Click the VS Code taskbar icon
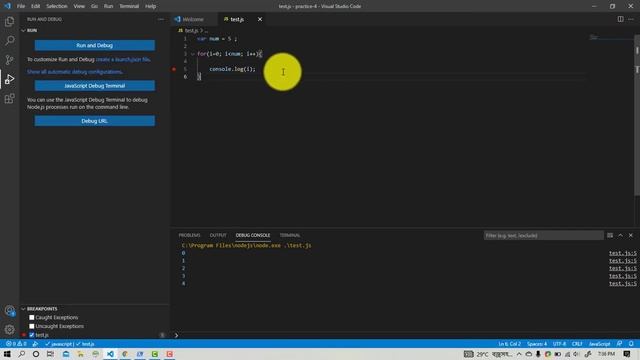This screenshot has height=360, width=640. coord(110,354)
